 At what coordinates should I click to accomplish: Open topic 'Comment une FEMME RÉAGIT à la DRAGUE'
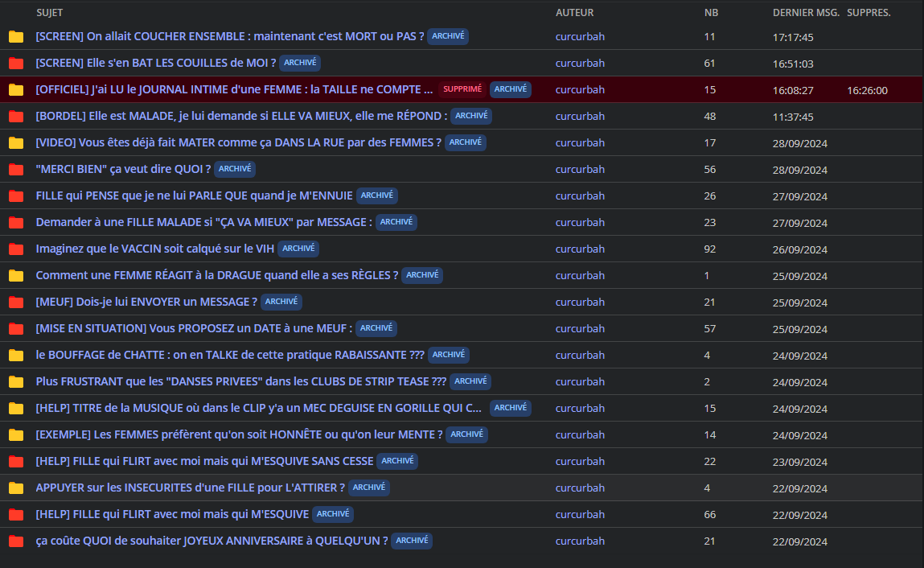pyautogui.click(x=217, y=275)
